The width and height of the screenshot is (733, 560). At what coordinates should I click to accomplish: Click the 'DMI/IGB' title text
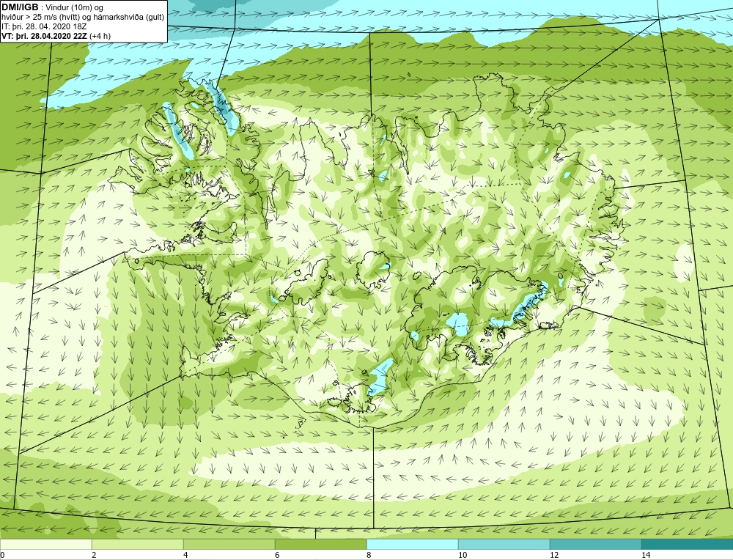(20, 7)
